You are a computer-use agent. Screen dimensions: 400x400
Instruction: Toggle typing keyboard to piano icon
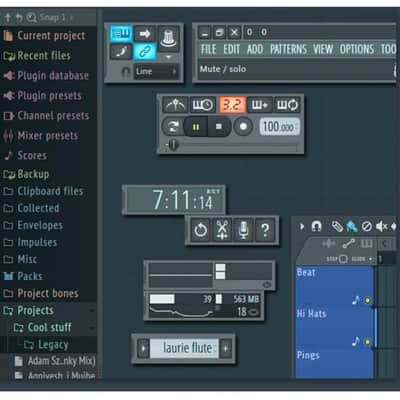(121, 34)
